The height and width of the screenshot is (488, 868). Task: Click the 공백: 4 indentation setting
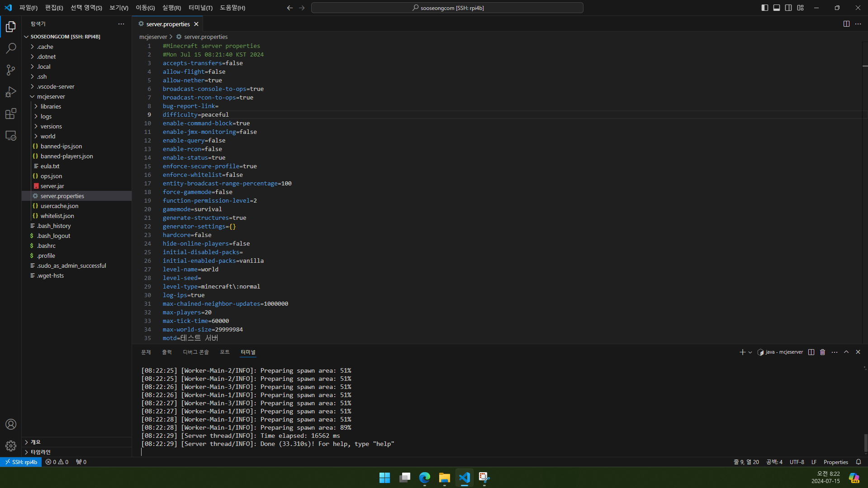(774, 462)
